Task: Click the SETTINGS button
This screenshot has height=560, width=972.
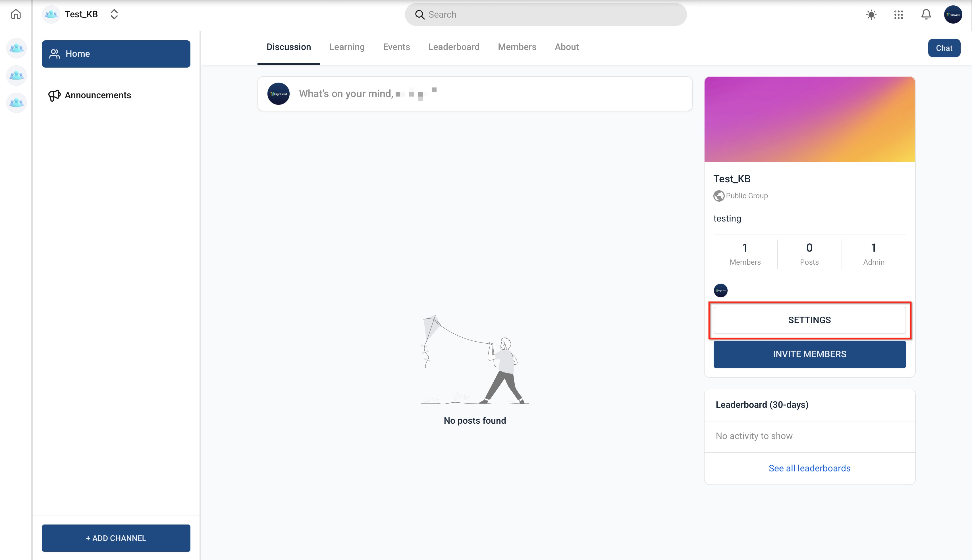Action: 809,320
